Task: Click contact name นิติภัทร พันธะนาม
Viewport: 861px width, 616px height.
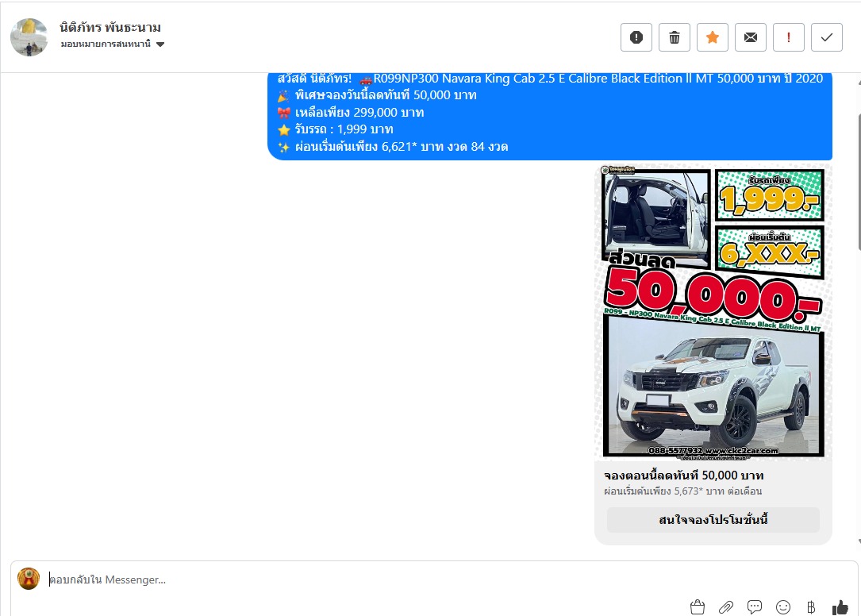Action: point(110,27)
